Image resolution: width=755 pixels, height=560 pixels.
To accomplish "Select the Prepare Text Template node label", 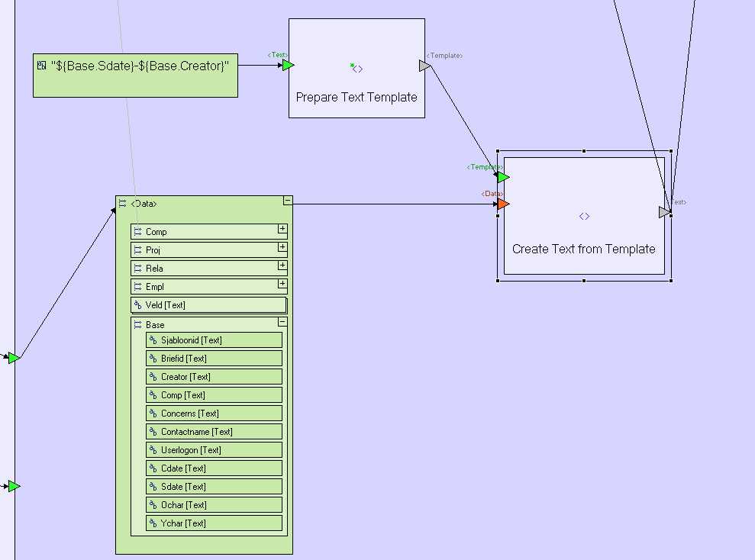I will [357, 98].
